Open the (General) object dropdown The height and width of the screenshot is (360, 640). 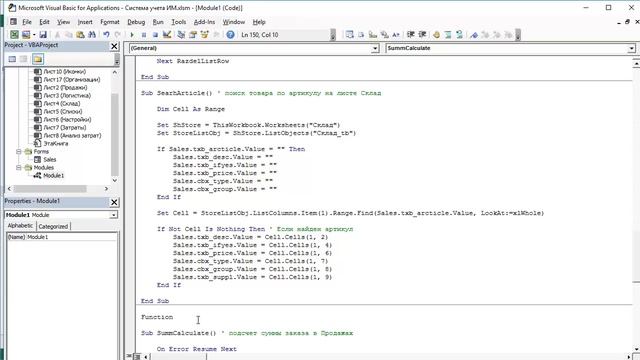pyautogui.click(x=375, y=48)
